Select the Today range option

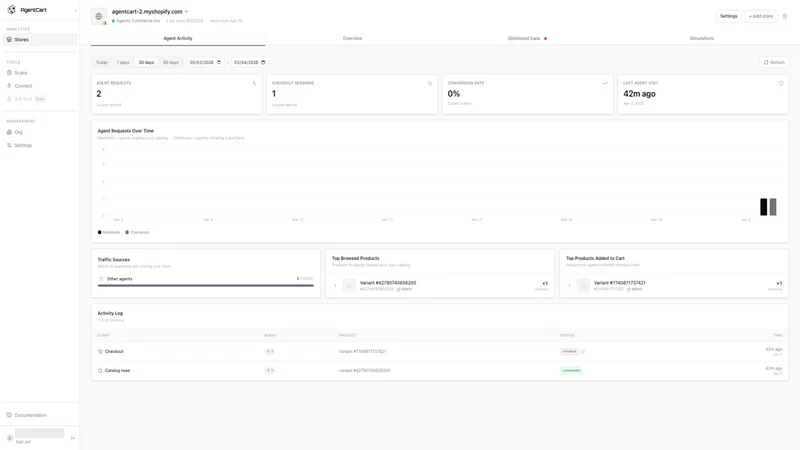[x=102, y=62]
